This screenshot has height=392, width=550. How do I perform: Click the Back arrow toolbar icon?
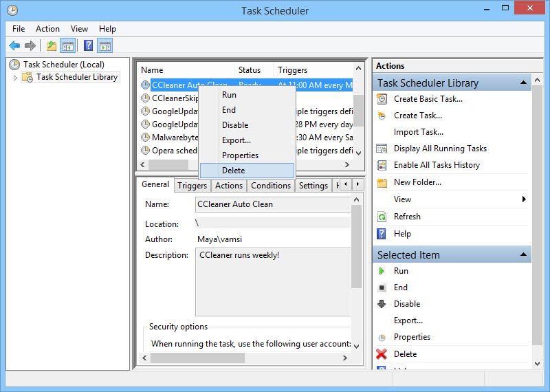[14, 45]
